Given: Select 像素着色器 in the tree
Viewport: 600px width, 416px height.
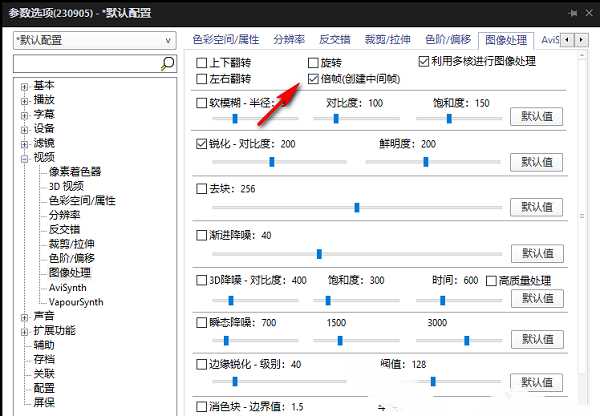Looking at the screenshot, I should coord(75,171).
